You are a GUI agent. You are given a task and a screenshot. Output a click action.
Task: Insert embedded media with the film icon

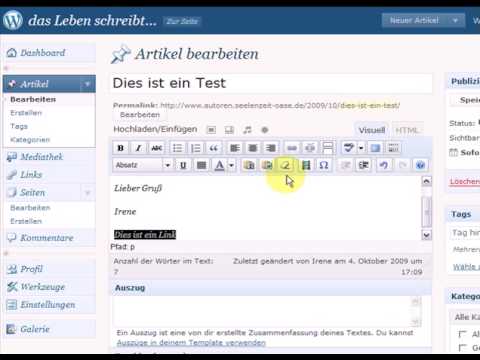pyautogui.click(x=305, y=165)
